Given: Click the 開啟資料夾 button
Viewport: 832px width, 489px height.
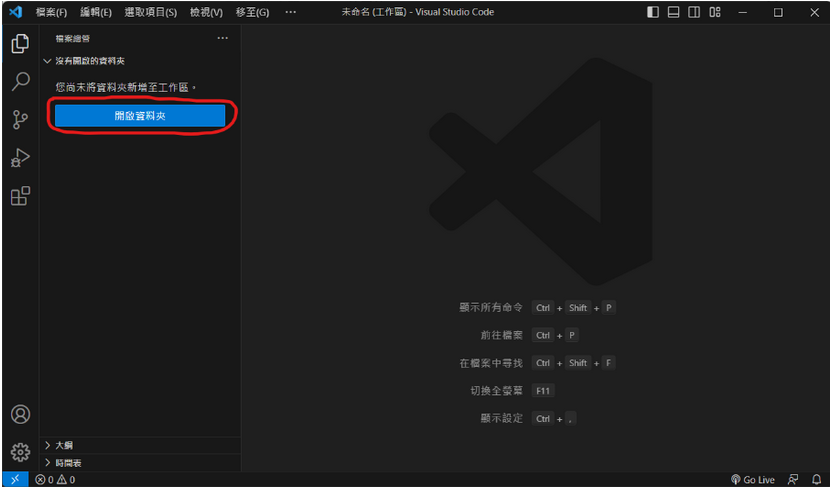Looking at the screenshot, I should click(x=140, y=116).
